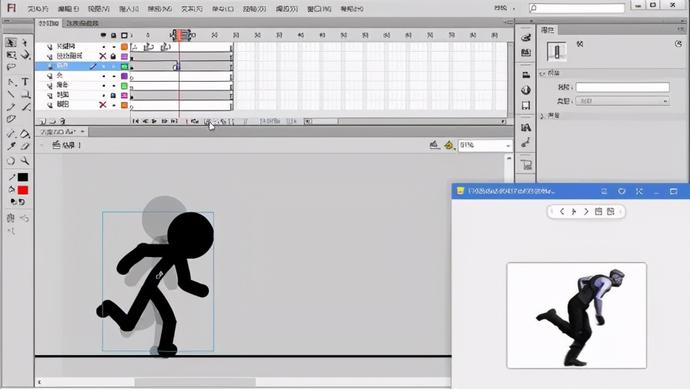The height and width of the screenshot is (389, 690).
Task: Open the Modify menu
Action: [160, 8]
